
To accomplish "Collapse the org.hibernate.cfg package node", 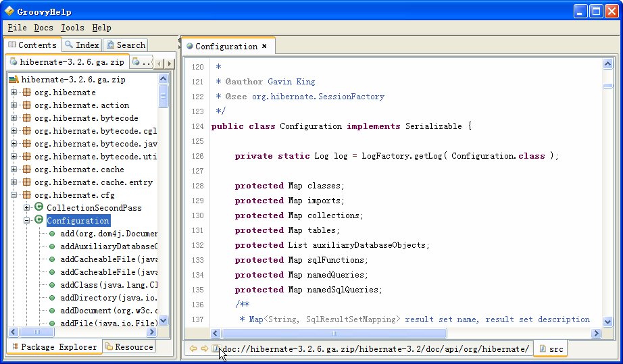I will (14, 195).
